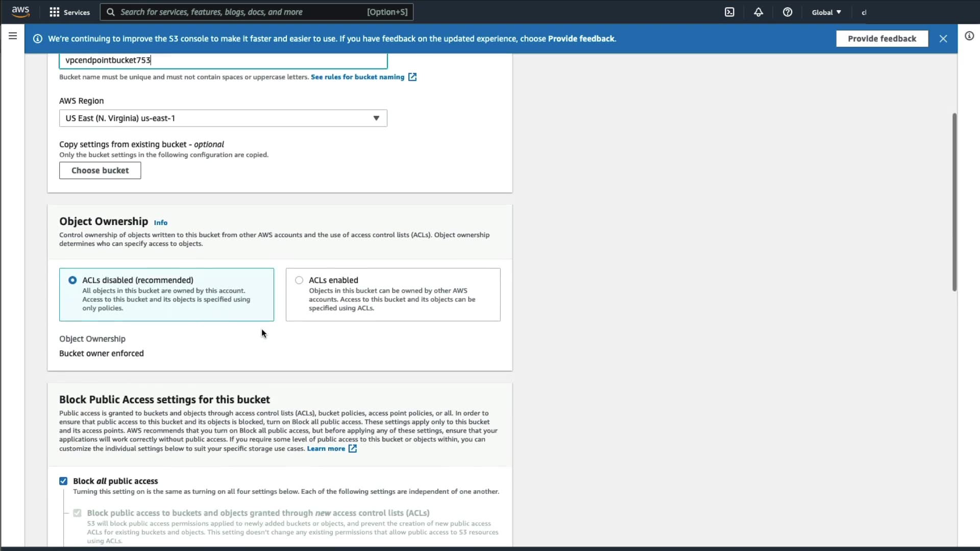Open the help question mark icon
Image resolution: width=980 pixels, height=551 pixels.
788,12
